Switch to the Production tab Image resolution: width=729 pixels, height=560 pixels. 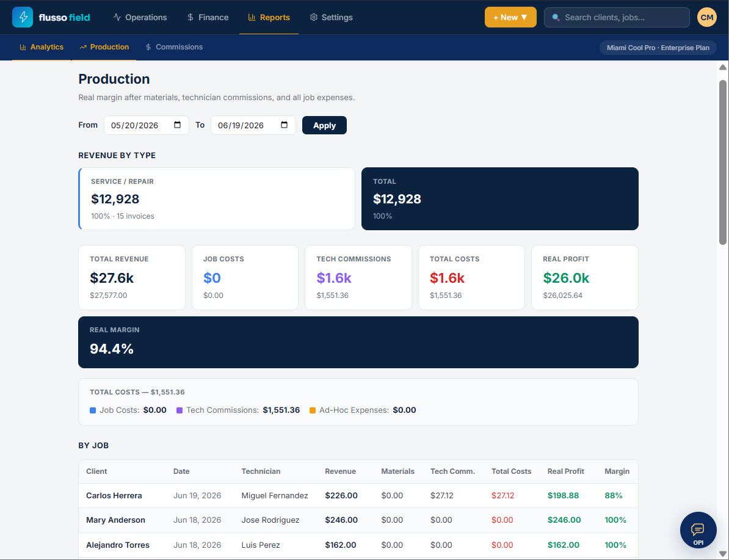point(104,47)
